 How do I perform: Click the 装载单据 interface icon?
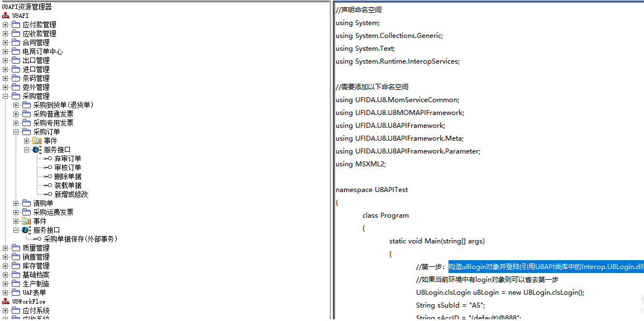47,185
